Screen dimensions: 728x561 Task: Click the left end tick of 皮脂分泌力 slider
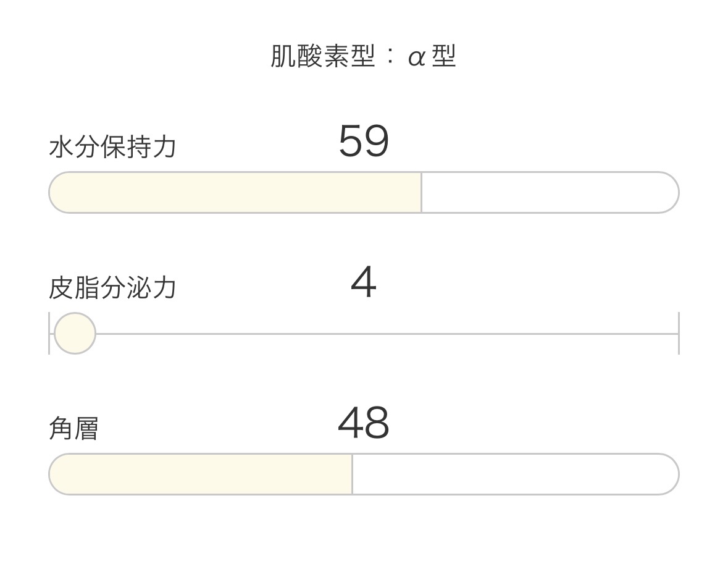point(49,333)
